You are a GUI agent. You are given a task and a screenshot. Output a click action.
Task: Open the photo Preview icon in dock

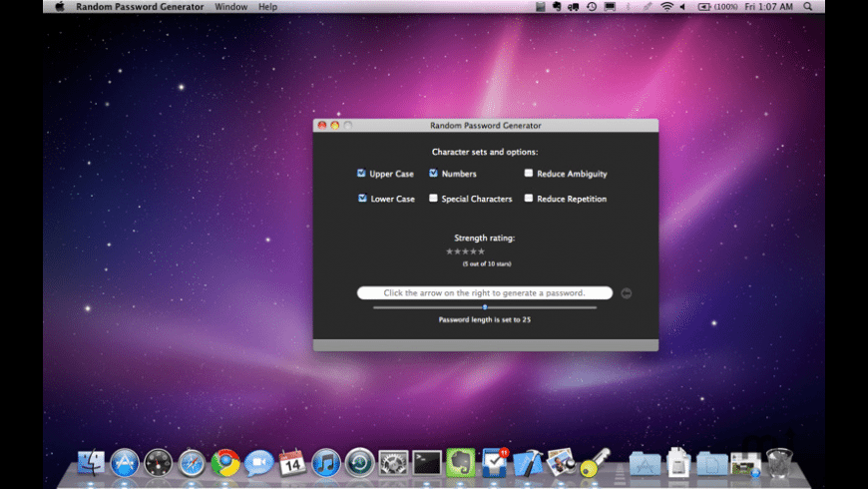[x=561, y=462]
